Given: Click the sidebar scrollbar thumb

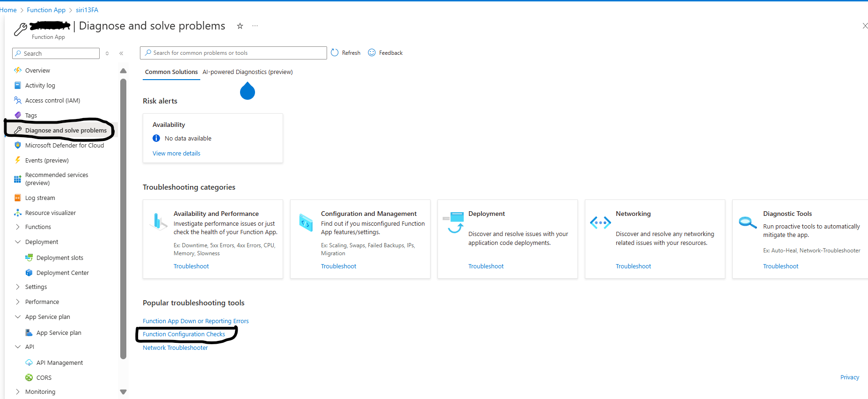Looking at the screenshot, I should point(123,219).
